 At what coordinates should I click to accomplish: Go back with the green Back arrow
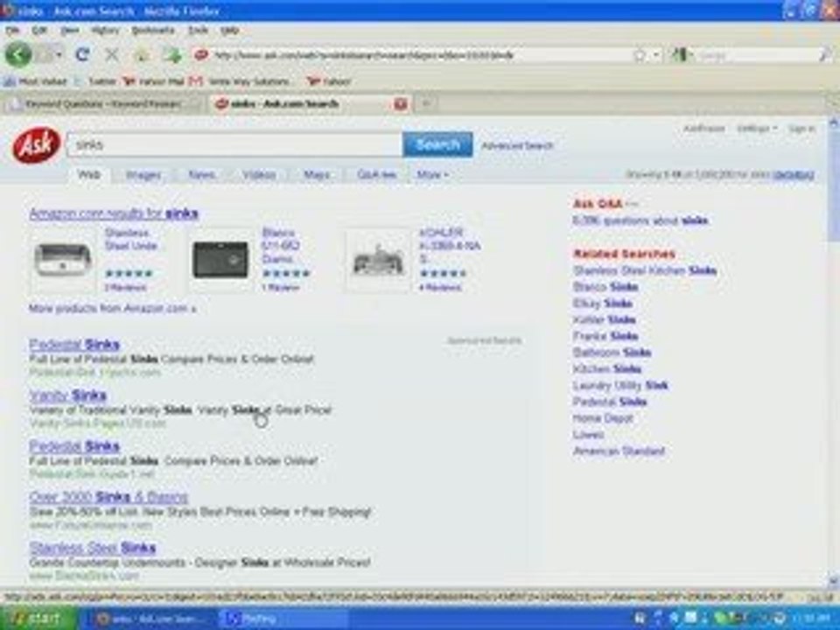(x=18, y=54)
